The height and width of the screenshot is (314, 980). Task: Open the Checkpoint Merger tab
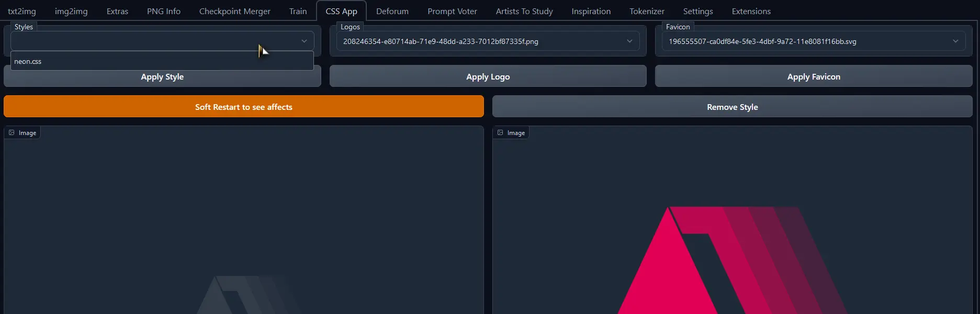[235, 11]
